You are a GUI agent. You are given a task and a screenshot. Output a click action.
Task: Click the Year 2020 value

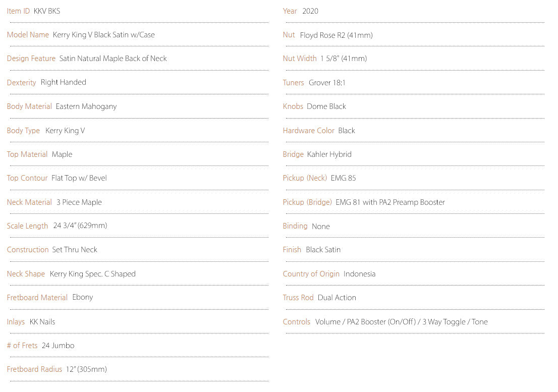pos(310,11)
